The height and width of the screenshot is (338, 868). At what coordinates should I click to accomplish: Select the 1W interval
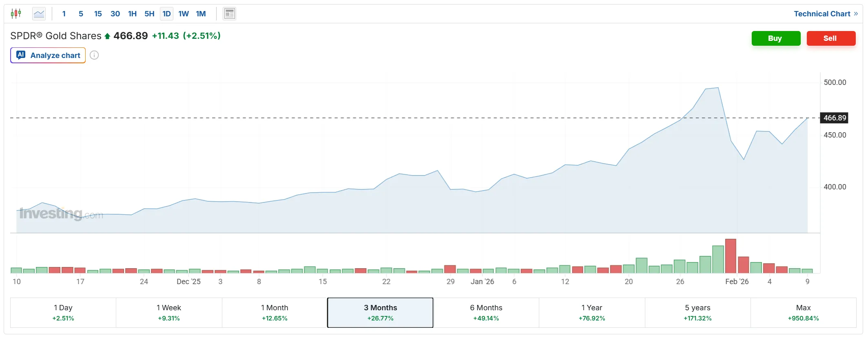(184, 14)
